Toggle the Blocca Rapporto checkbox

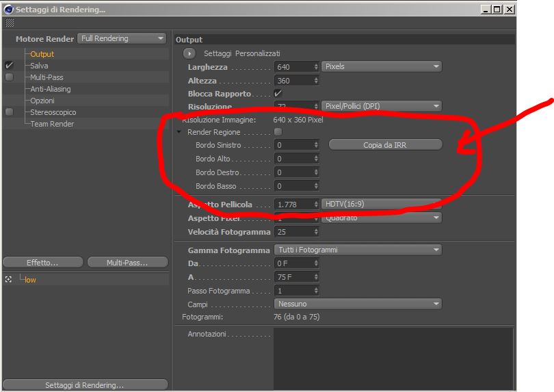click(x=278, y=93)
